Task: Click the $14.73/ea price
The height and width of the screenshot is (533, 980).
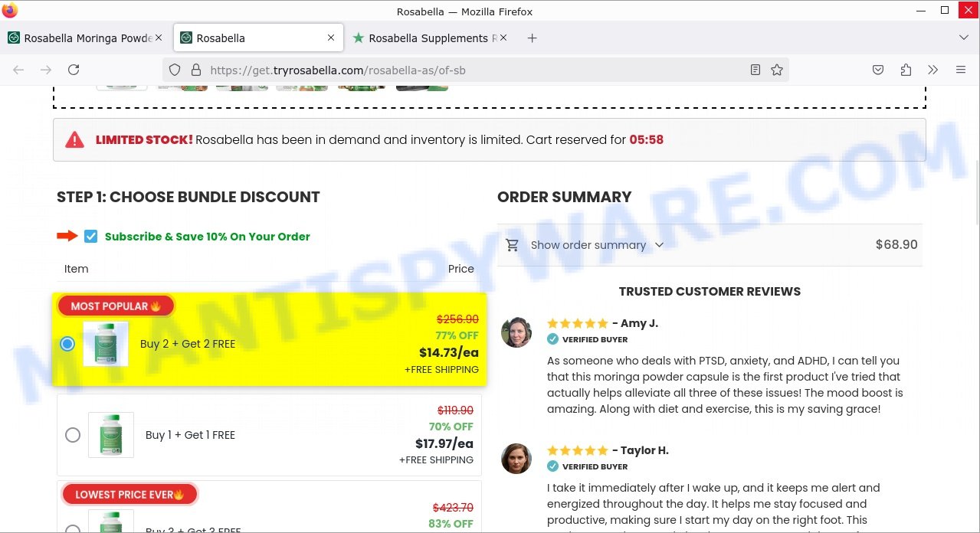Action: pyautogui.click(x=448, y=352)
